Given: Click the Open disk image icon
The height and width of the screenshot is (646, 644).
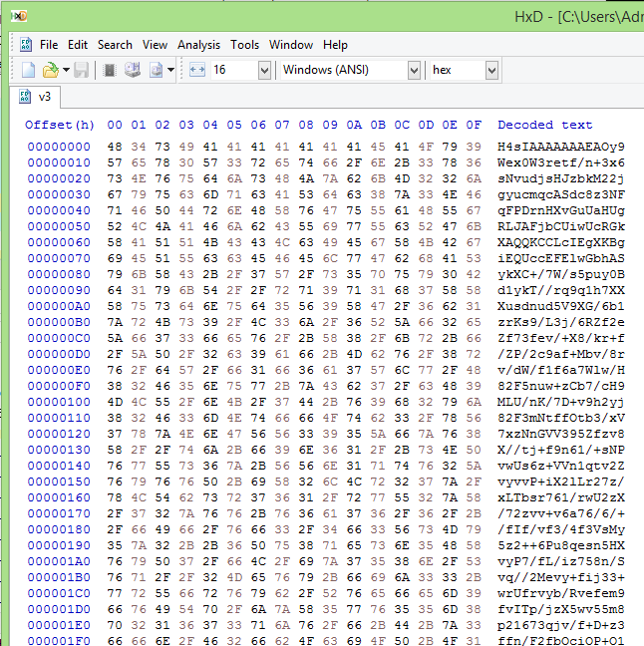Looking at the screenshot, I should (157, 70).
